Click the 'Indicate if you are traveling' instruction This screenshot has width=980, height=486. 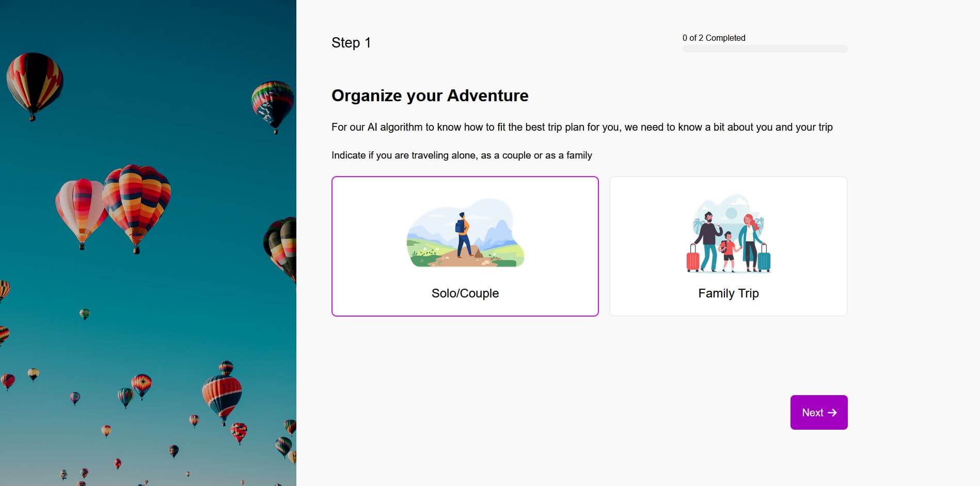462,155
